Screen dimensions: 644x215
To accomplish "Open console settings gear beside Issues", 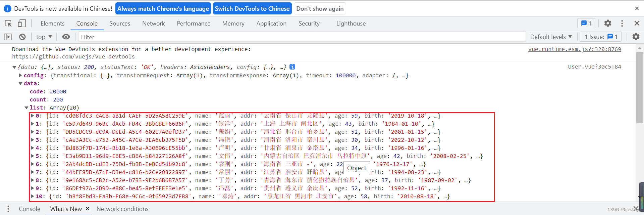I will click(636, 37).
